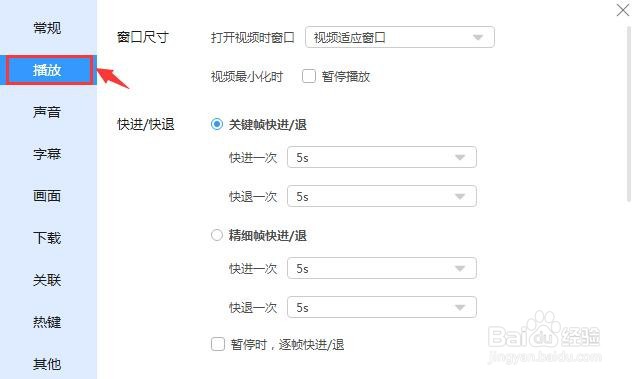Expand fine-frame 快进一次 5s dropdown

click(x=382, y=268)
